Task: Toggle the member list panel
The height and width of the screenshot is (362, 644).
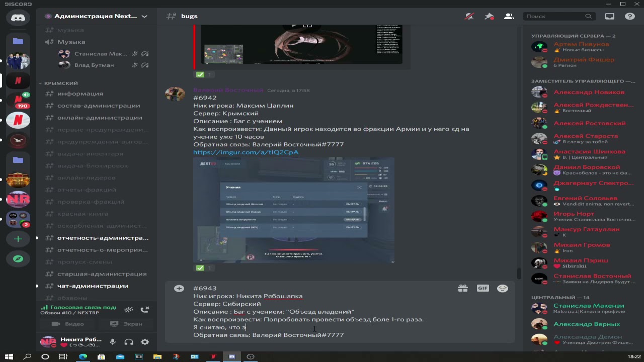Action: [x=509, y=16]
